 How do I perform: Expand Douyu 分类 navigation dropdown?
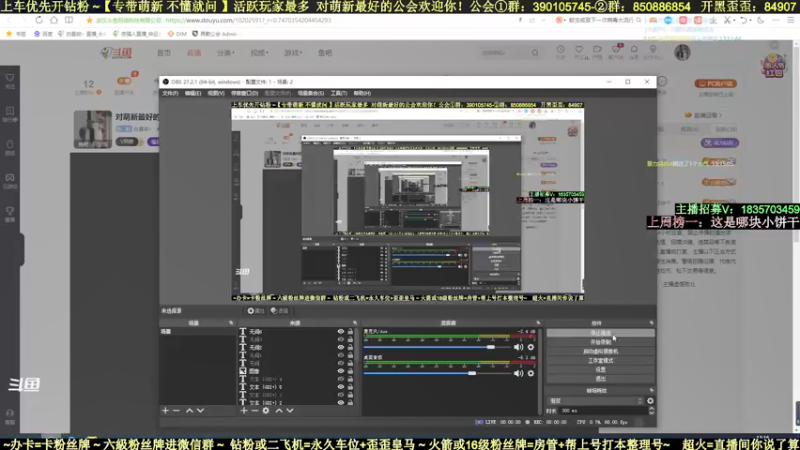click(x=226, y=53)
